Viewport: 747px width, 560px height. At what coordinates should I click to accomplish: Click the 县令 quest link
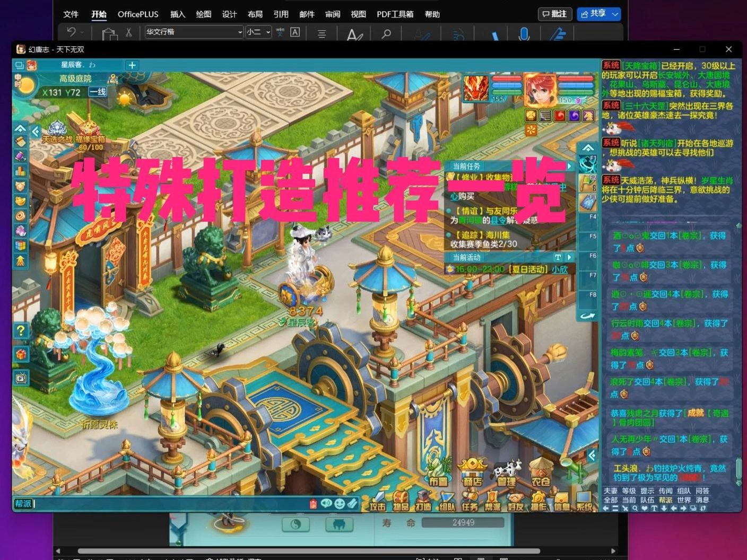[498, 221]
